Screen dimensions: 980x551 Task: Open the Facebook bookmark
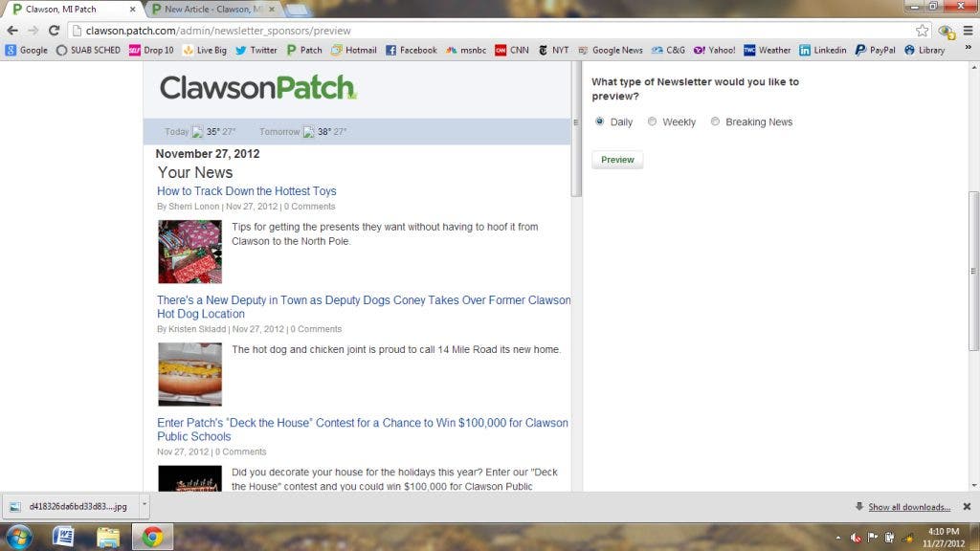tap(412, 50)
